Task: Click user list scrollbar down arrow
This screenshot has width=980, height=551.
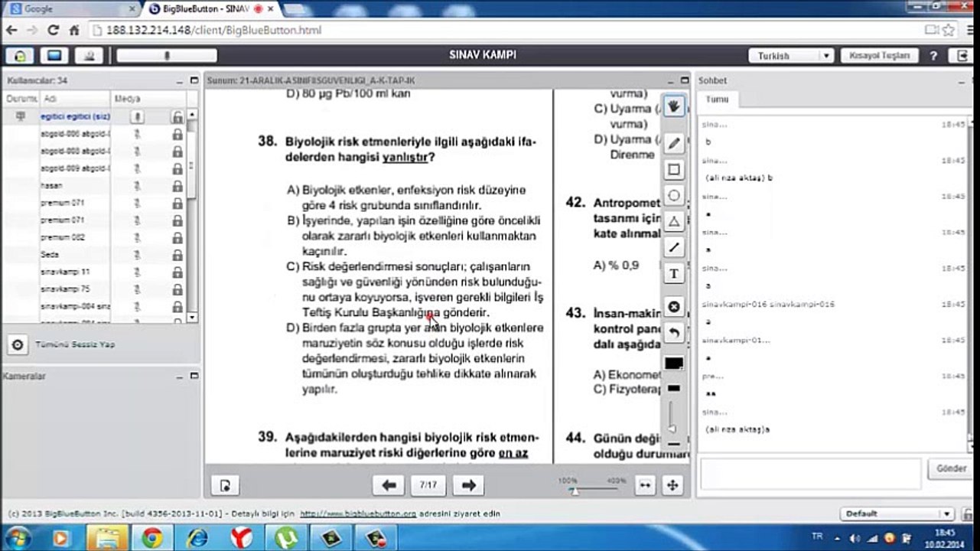Action: [x=192, y=317]
